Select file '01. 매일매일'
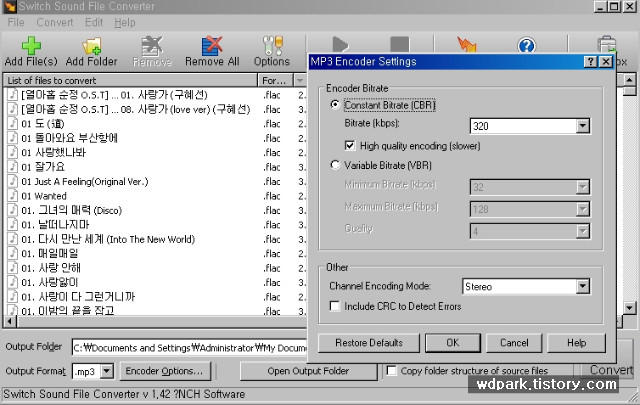The width and height of the screenshot is (640, 405). [x=49, y=254]
